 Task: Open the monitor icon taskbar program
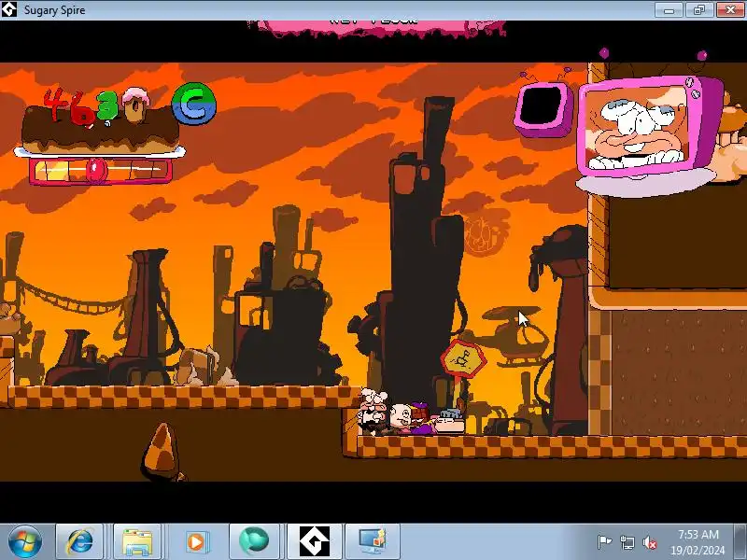372,541
